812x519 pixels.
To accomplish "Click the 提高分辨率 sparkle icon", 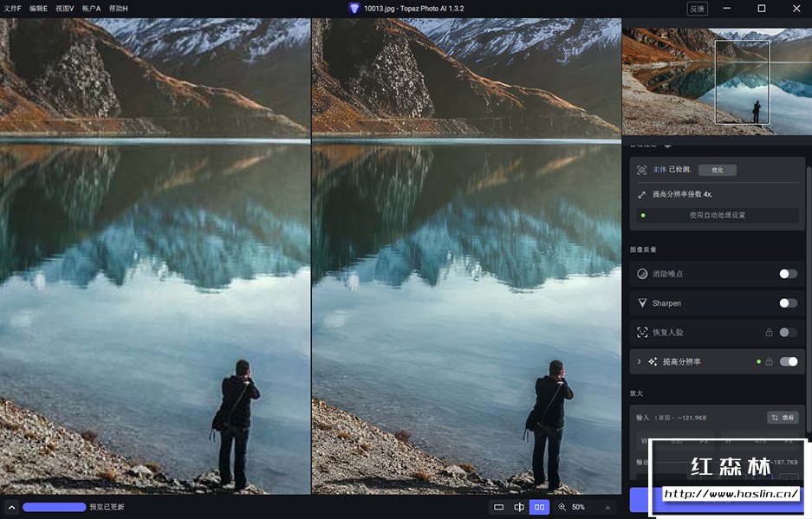I will 653,361.
